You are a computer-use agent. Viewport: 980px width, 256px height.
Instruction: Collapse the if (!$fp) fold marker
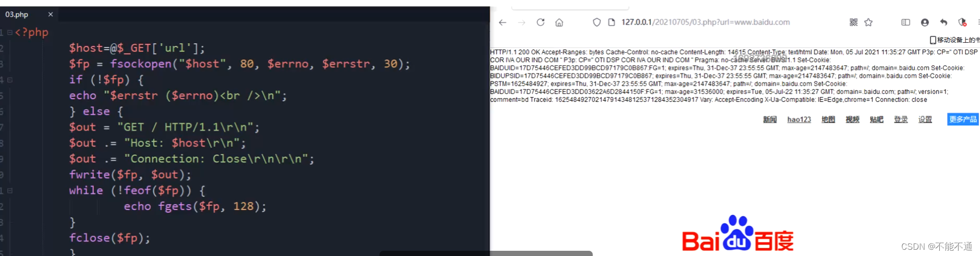pos(10,80)
